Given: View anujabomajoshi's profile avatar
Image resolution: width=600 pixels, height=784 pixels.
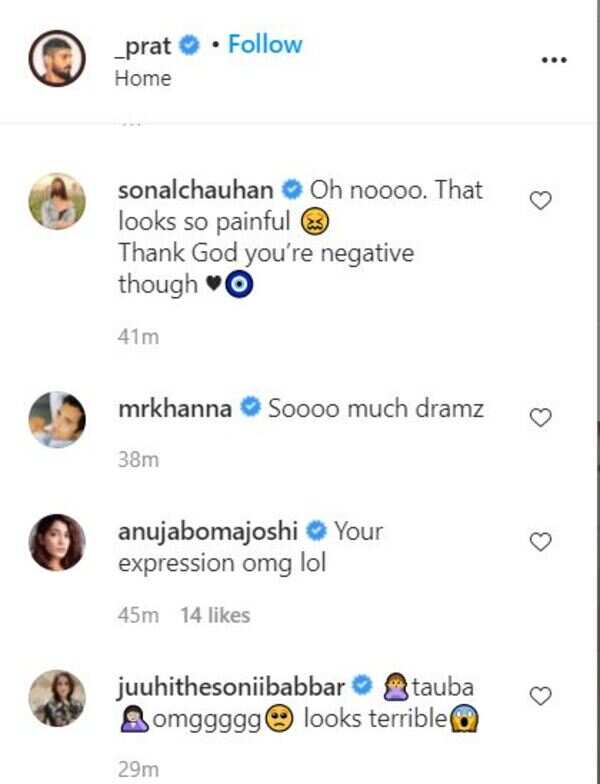Looking at the screenshot, I should pyautogui.click(x=57, y=542).
